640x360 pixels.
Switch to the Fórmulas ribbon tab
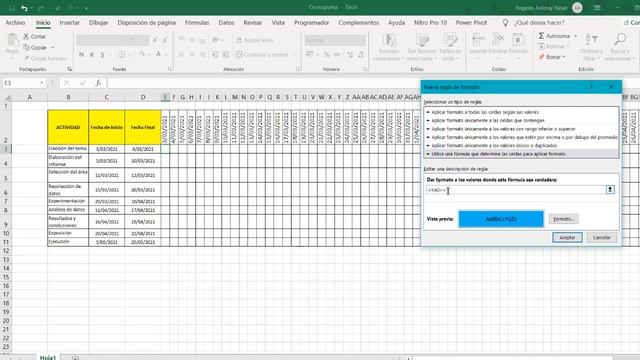[x=197, y=23]
